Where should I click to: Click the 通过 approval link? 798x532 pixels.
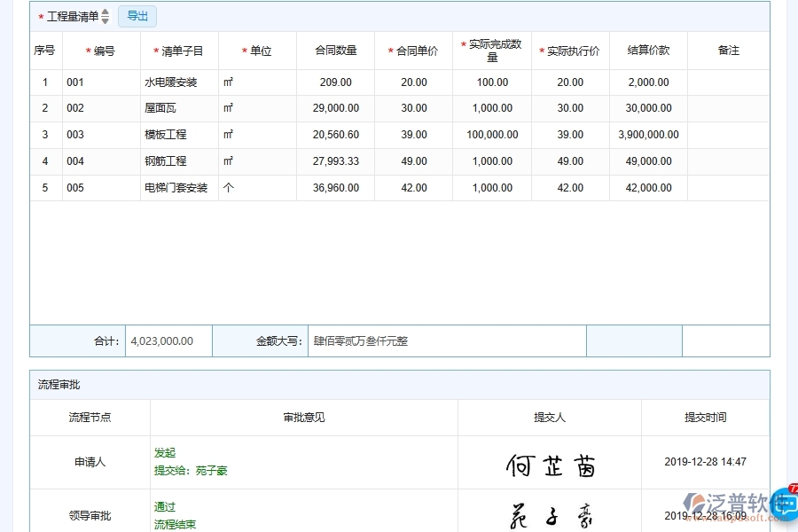coord(163,506)
